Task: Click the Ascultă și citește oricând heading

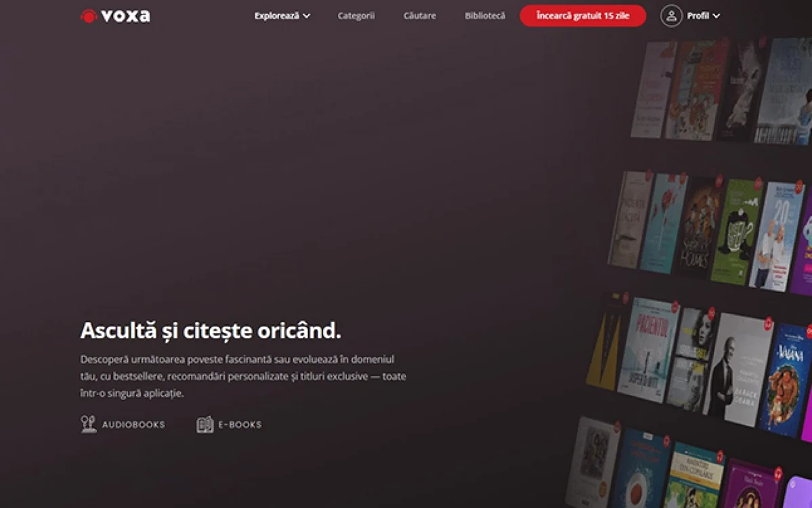Action: 211,331
